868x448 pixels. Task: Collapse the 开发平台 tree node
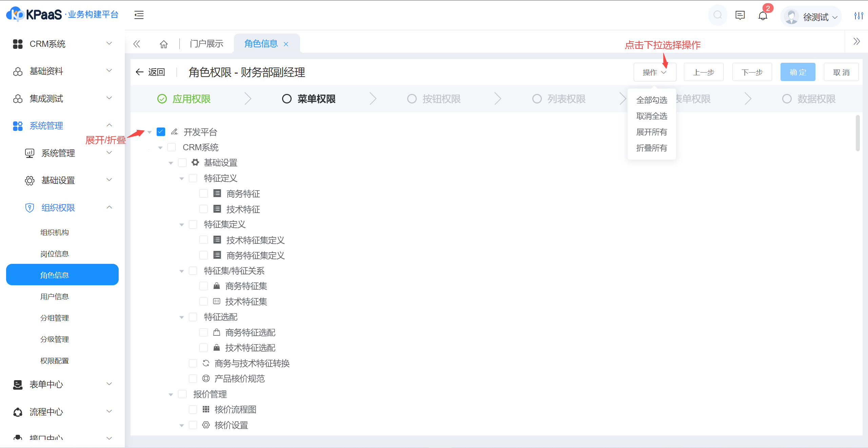click(150, 132)
